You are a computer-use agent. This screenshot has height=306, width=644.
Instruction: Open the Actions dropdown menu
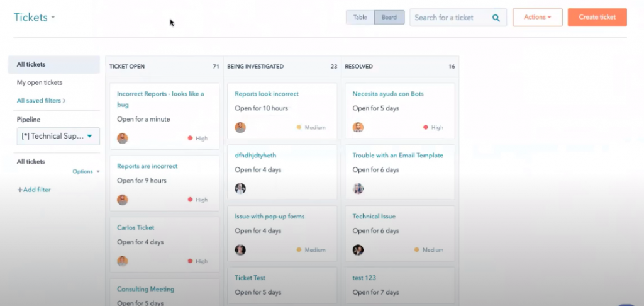tap(537, 18)
